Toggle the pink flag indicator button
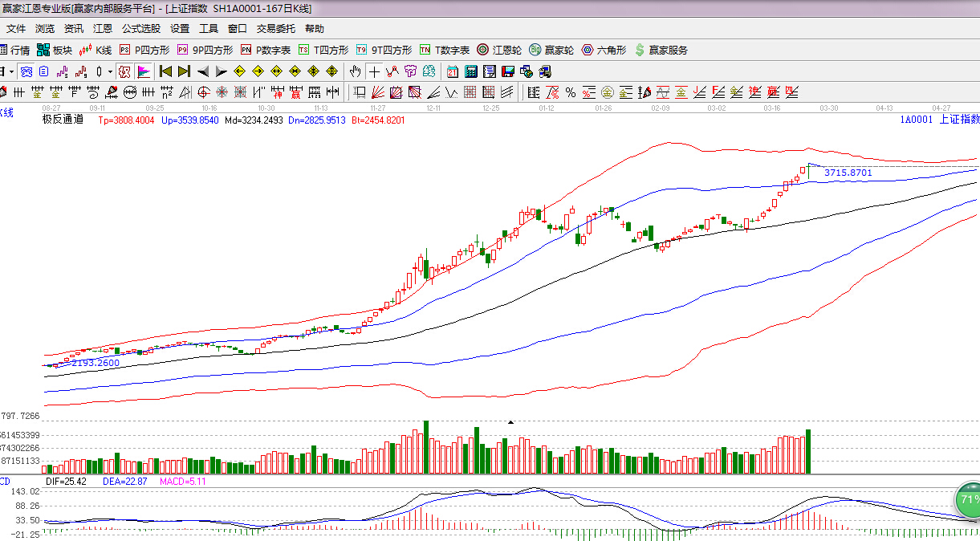This screenshot has height=541, width=980. (144, 71)
